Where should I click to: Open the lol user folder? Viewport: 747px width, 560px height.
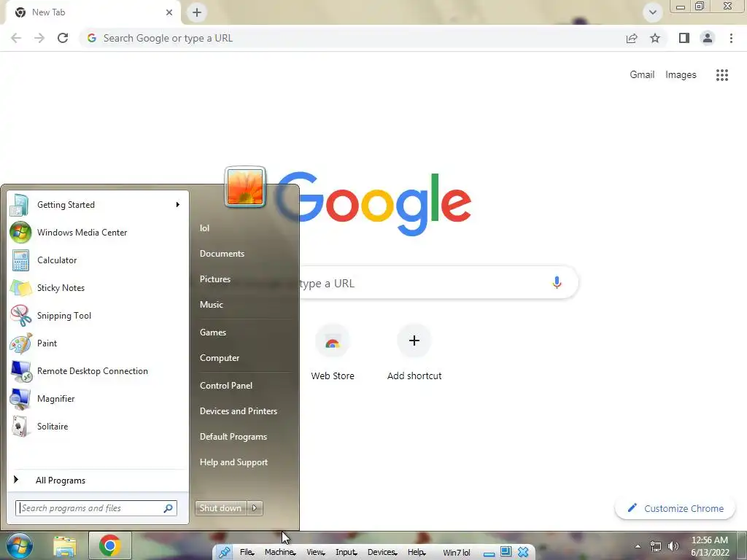(x=204, y=228)
